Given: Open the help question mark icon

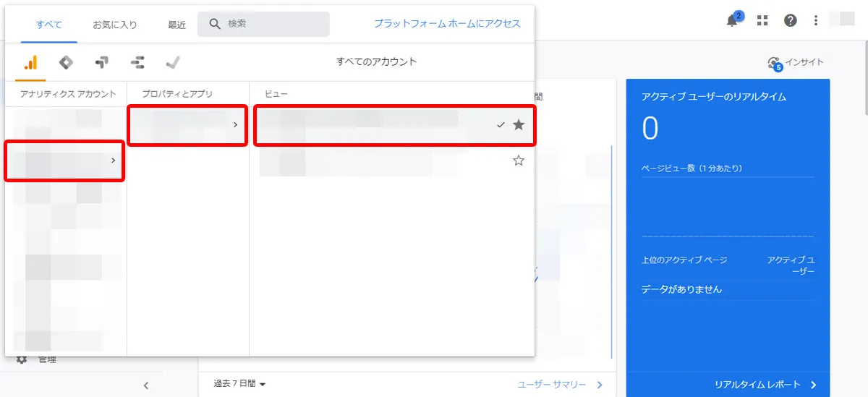Looking at the screenshot, I should 791,21.
